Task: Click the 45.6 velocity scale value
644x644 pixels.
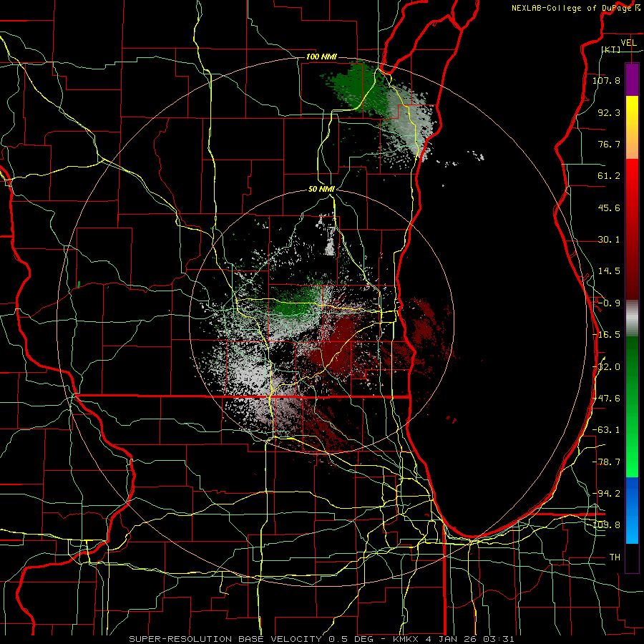Action: click(x=609, y=208)
